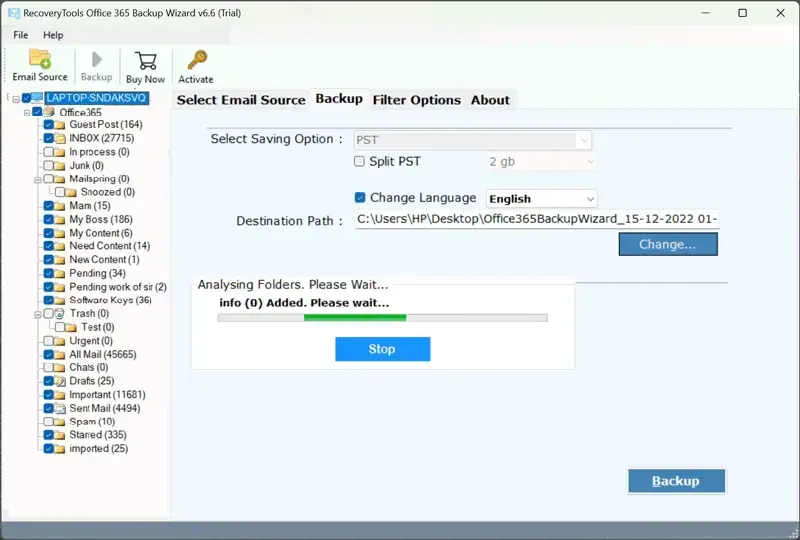Click the INBOX folder icon

[60, 138]
